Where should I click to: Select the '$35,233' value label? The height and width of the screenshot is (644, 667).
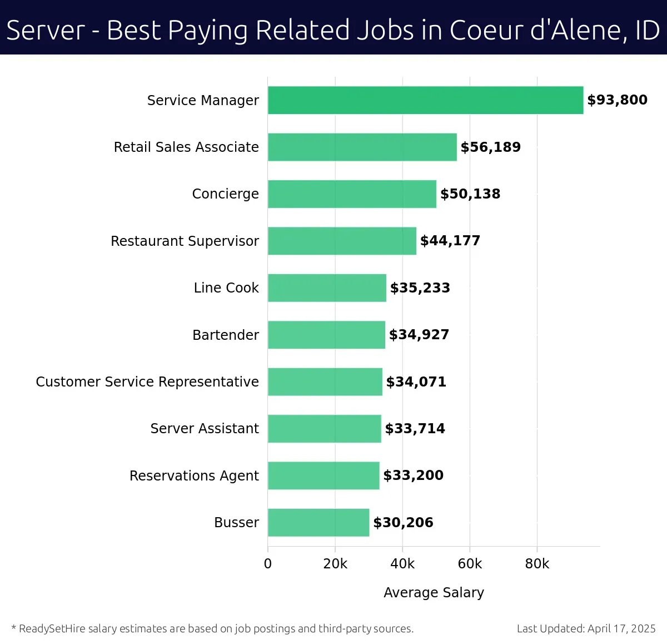tap(420, 288)
